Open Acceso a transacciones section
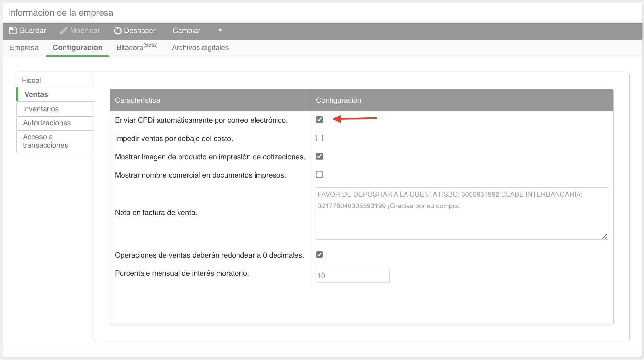The image size is (644, 360). tap(55, 141)
